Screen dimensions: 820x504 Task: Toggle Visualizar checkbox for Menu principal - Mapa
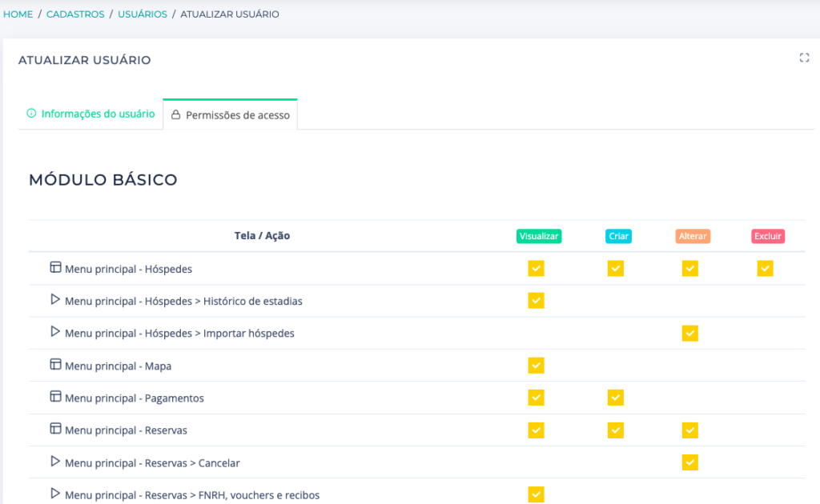[536, 366]
